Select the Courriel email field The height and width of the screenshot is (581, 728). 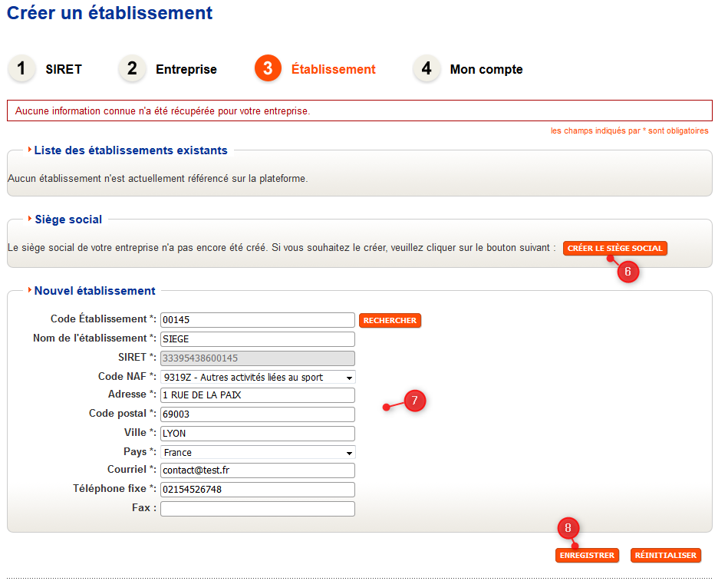[258, 470]
